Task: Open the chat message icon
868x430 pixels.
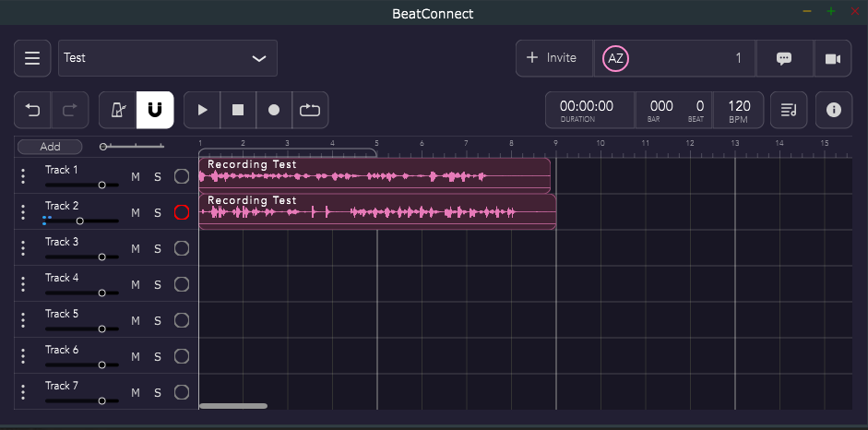Action: tap(784, 58)
